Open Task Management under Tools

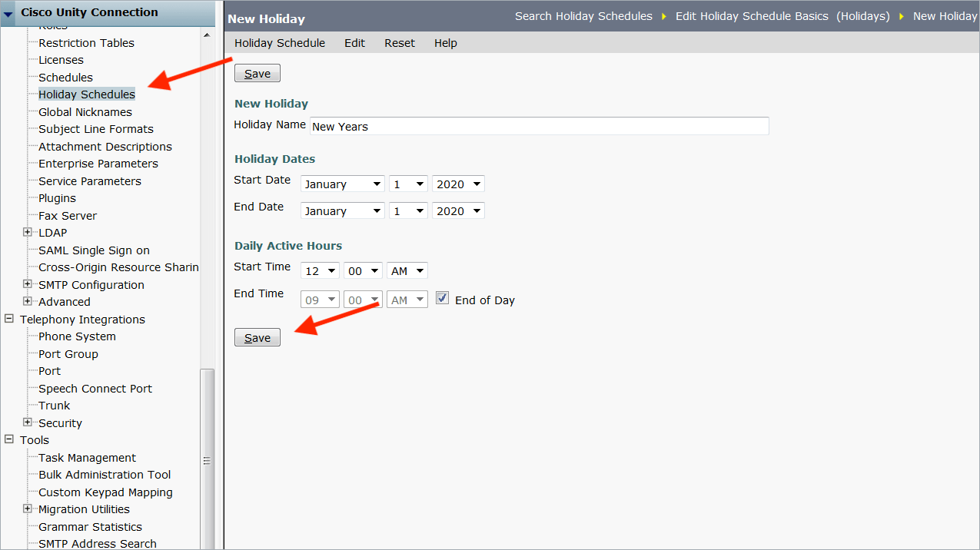point(87,458)
